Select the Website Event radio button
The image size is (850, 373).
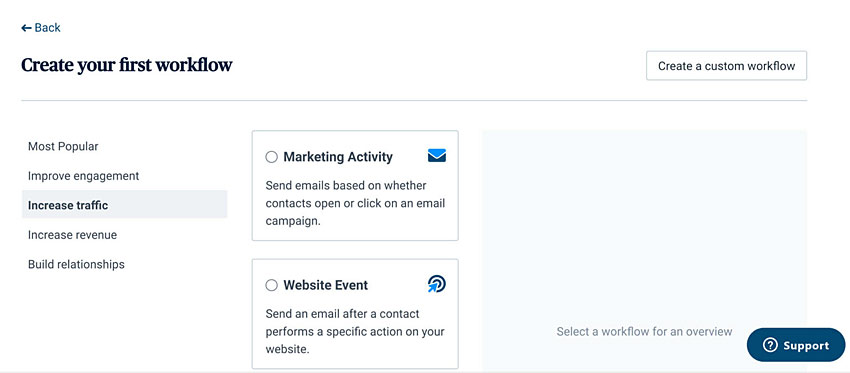pyautogui.click(x=272, y=285)
